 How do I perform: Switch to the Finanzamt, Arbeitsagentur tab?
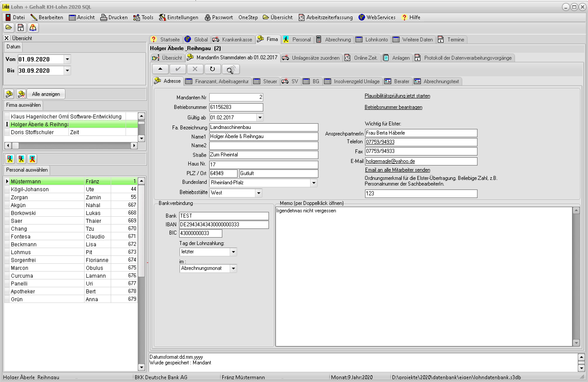[x=218, y=81]
